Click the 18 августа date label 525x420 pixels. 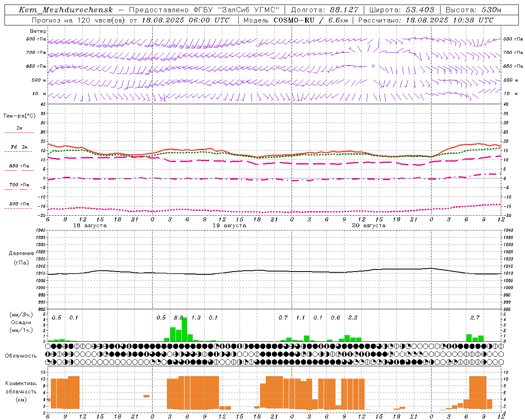[90, 226]
